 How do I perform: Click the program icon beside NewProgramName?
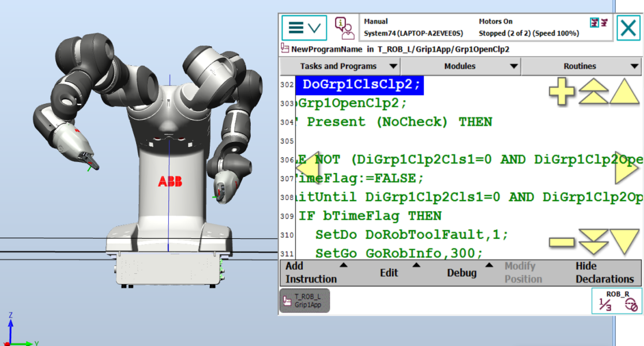click(285, 48)
